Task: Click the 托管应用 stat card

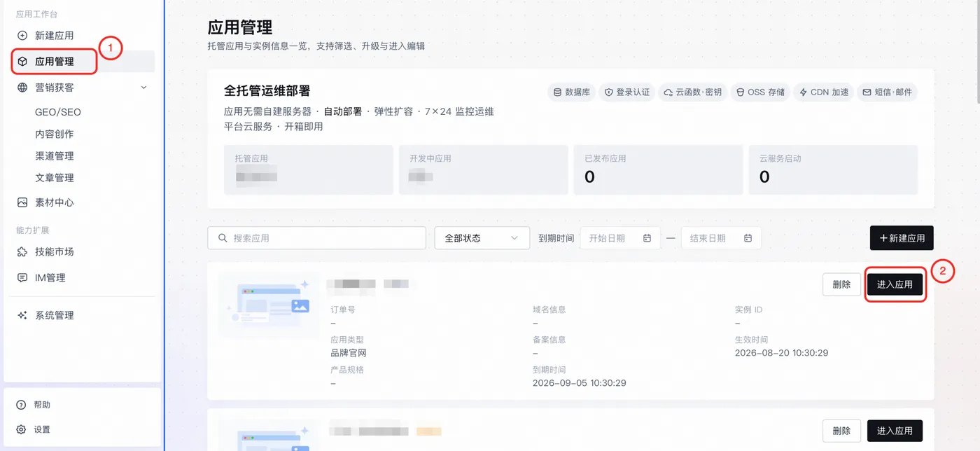Action: pyautogui.click(x=308, y=169)
